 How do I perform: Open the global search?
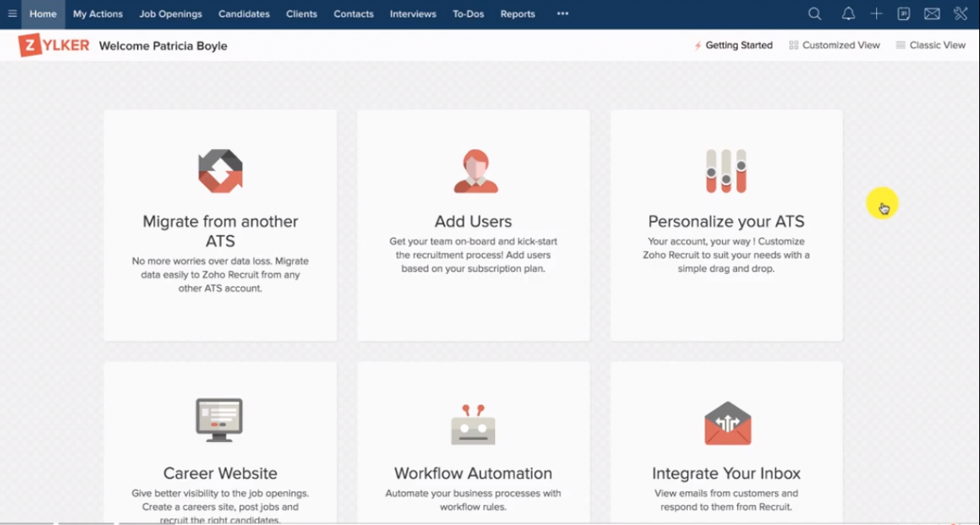814,13
